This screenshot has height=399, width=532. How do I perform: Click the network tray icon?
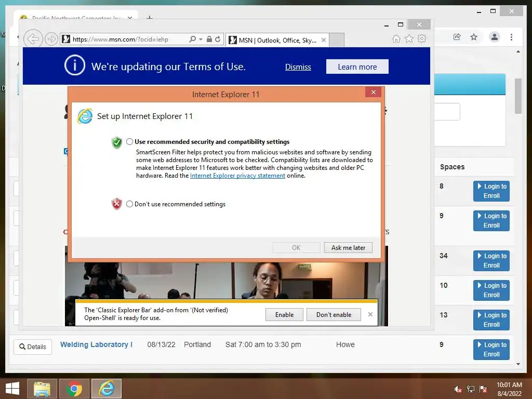click(471, 389)
